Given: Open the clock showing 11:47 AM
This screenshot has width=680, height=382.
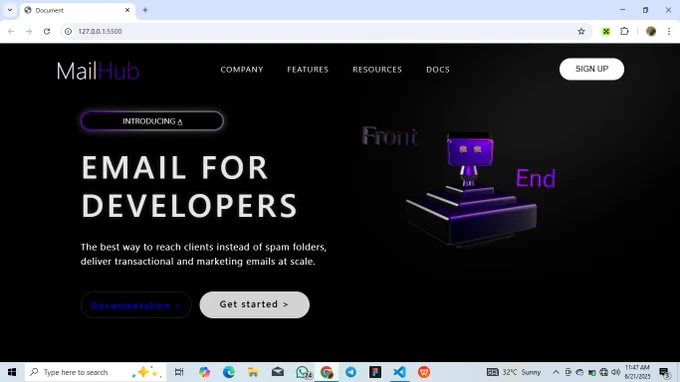Looking at the screenshot, I should pyautogui.click(x=637, y=372).
